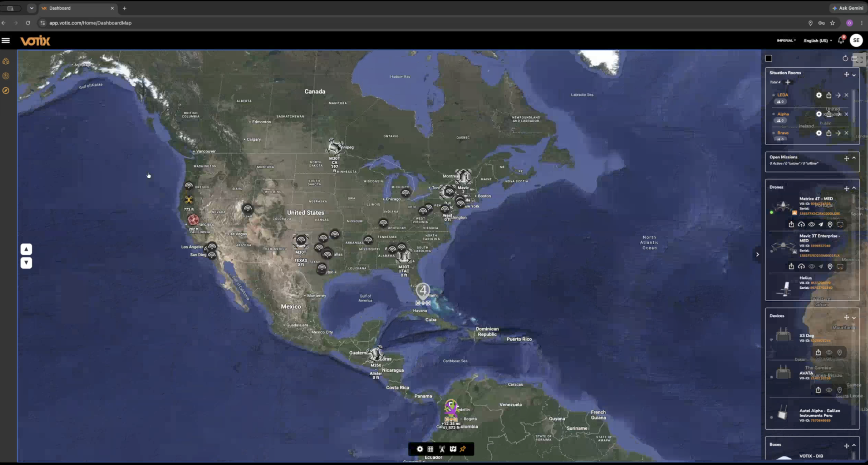
Task: Delete the LEDA situation room
Action: click(x=846, y=95)
